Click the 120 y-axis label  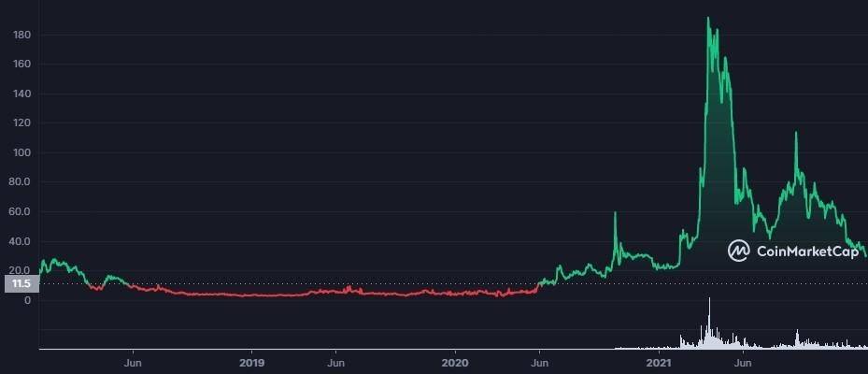click(22, 123)
